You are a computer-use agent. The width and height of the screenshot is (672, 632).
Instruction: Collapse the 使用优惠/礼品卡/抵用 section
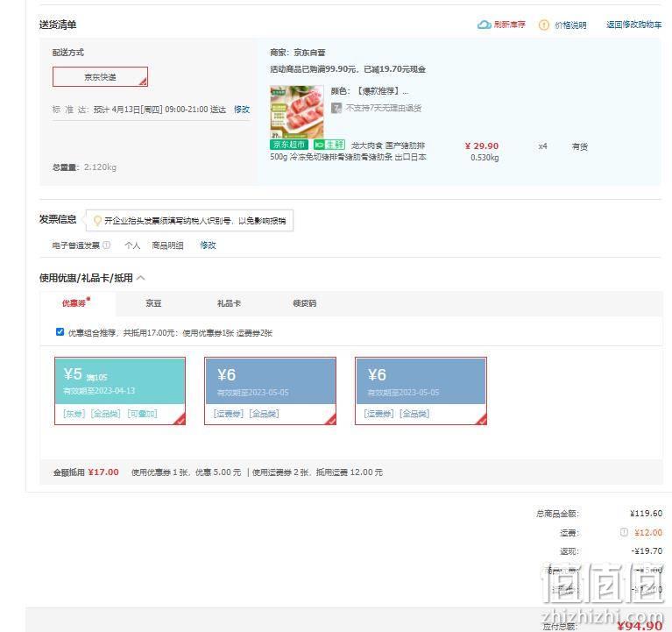click(140, 278)
